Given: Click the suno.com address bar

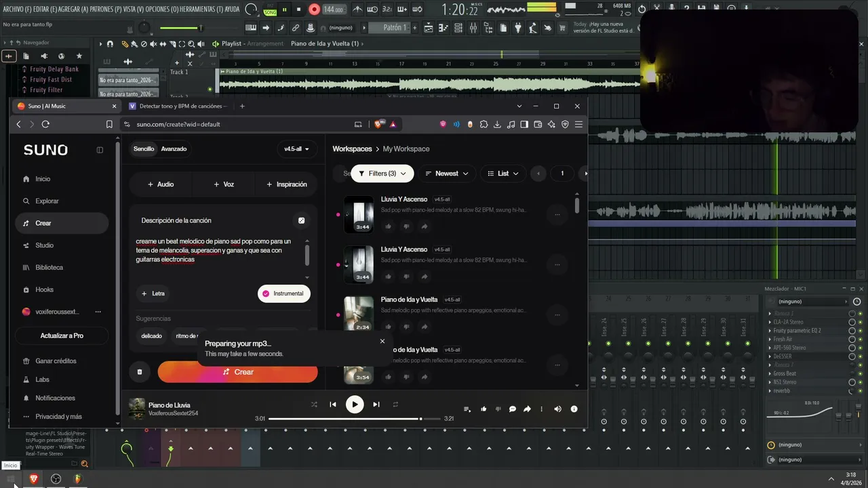Looking at the screenshot, I should point(237,124).
